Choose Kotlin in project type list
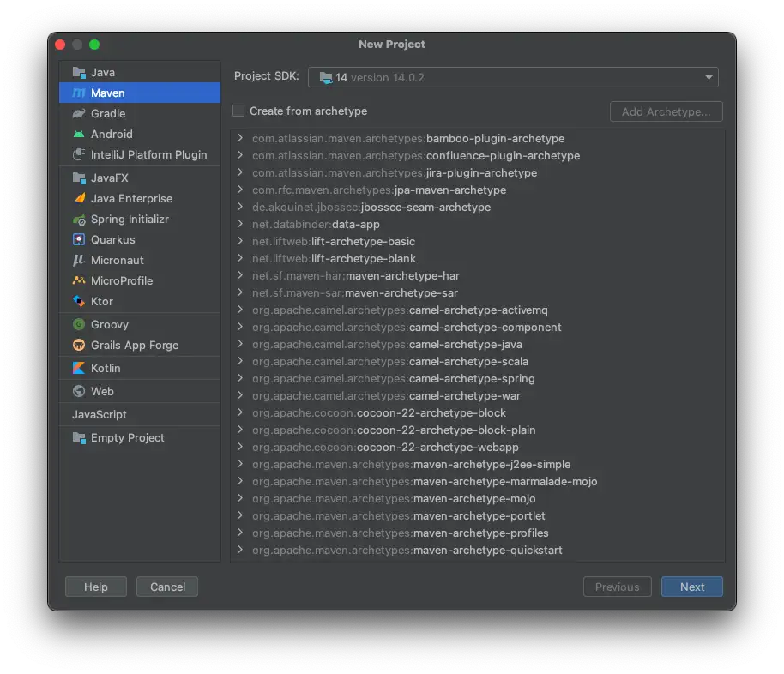Image resolution: width=784 pixels, height=674 pixels. point(140,368)
